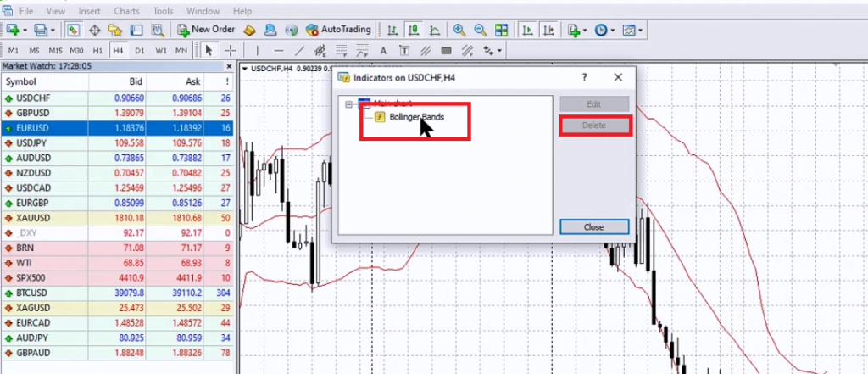The height and width of the screenshot is (374, 868).
Task: Tile windows with the grid icon
Action: pos(501,30)
